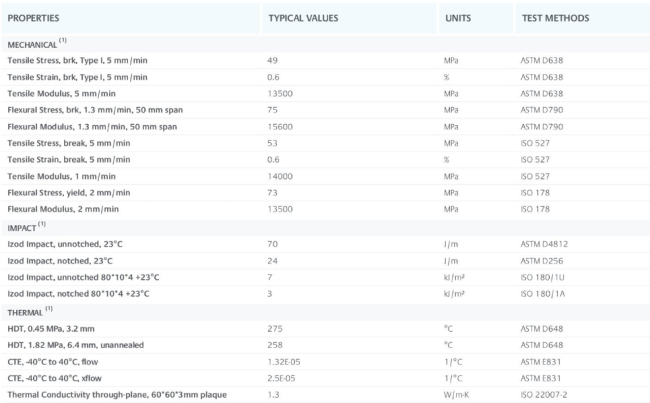Select the value 15600 for Flexural Modulus
The image size is (650, 403).
coord(280,126)
